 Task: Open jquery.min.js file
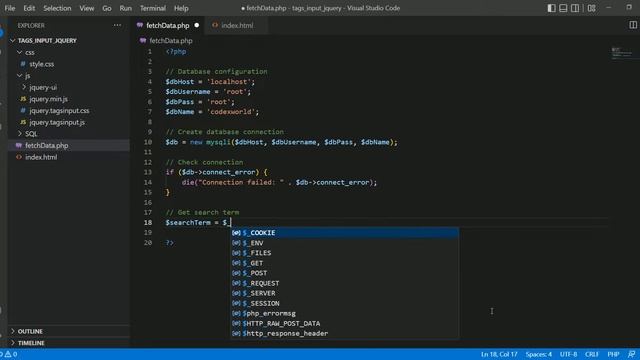(x=48, y=99)
